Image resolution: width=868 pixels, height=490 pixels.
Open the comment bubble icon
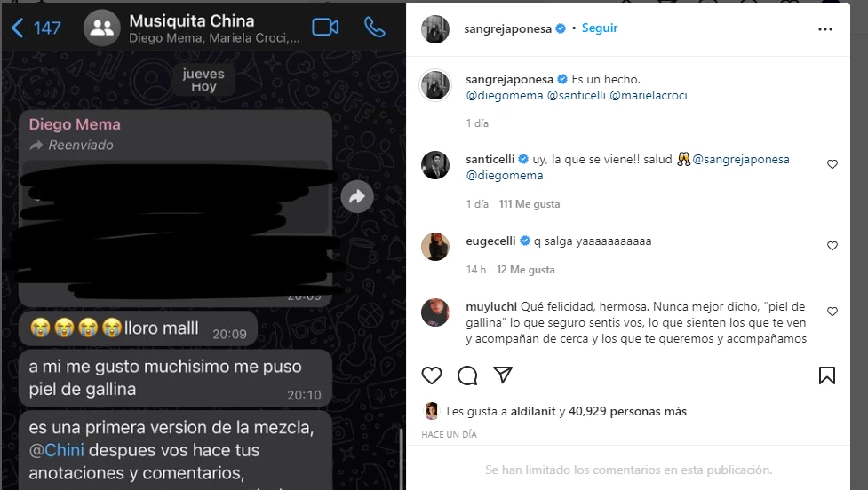click(467, 375)
